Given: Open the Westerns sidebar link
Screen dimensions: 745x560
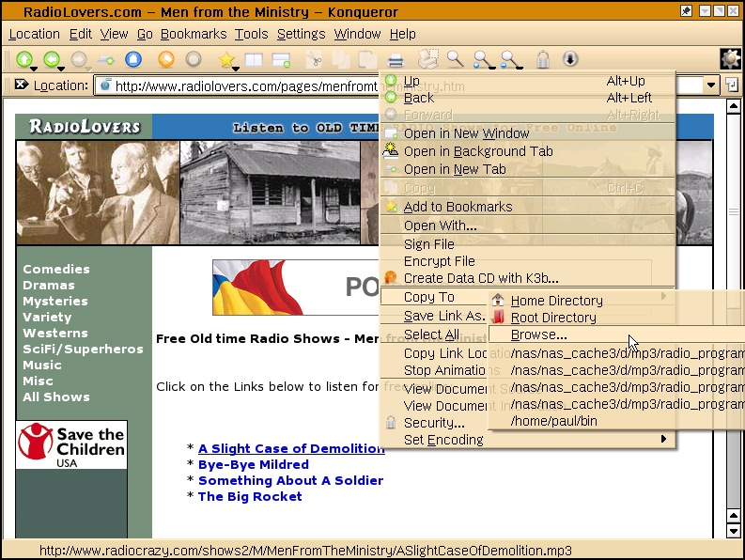Looking at the screenshot, I should tap(55, 333).
